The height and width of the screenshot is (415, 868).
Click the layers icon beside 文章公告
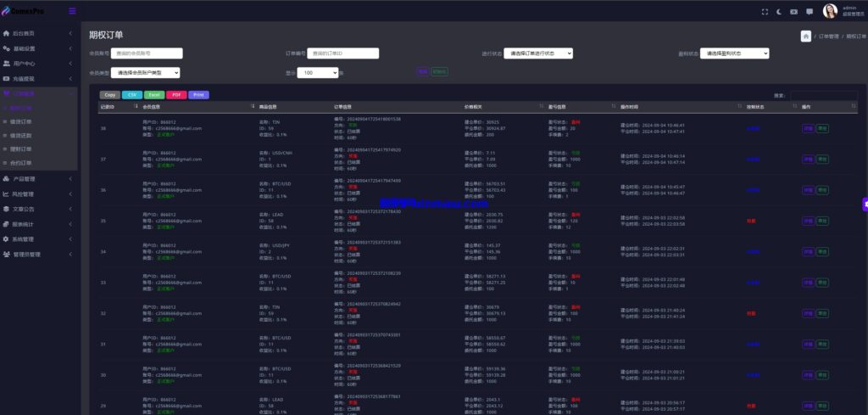[6, 209]
